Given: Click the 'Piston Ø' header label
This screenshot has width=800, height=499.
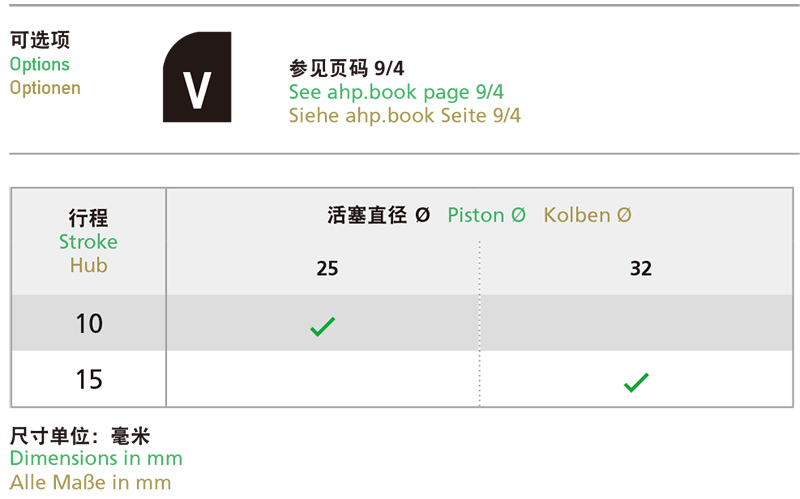Looking at the screenshot, I should tap(486, 215).
